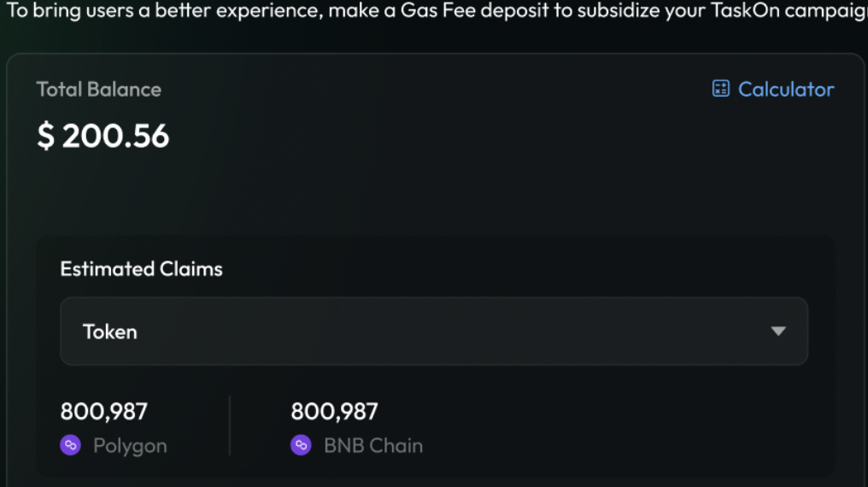Viewport: 868px width, 487px height.
Task: Select the Polygon chain label
Action: pyautogui.click(x=130, y=446)
